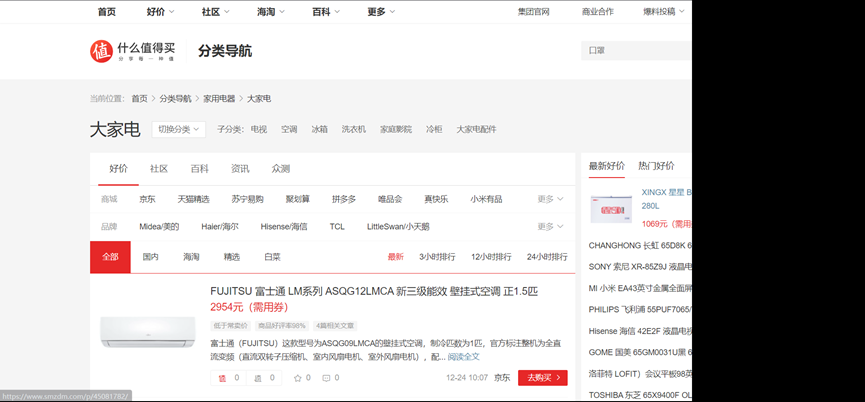Screen dimensions: 865x402
Task: Filter by Haier/海尔 brand
Action: 220,226
